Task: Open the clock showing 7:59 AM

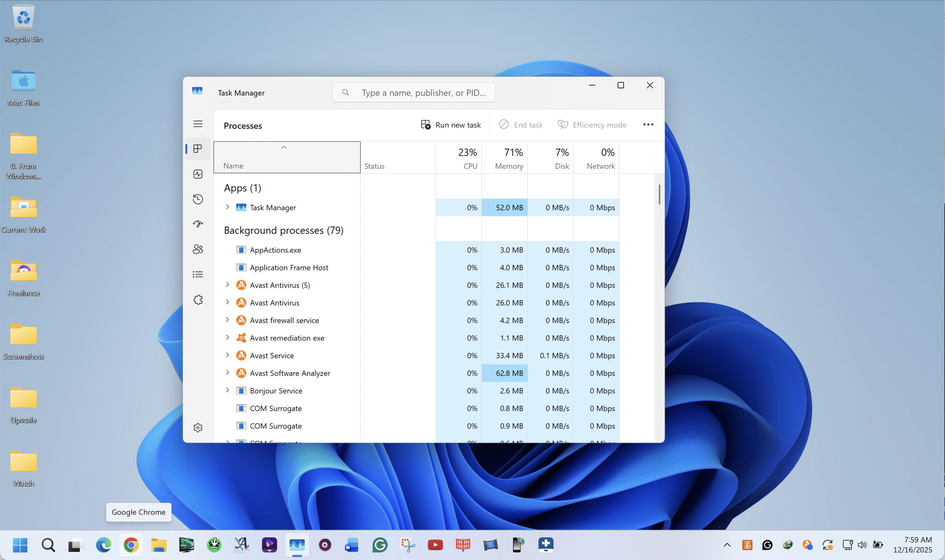Action: tap(913, 545)
